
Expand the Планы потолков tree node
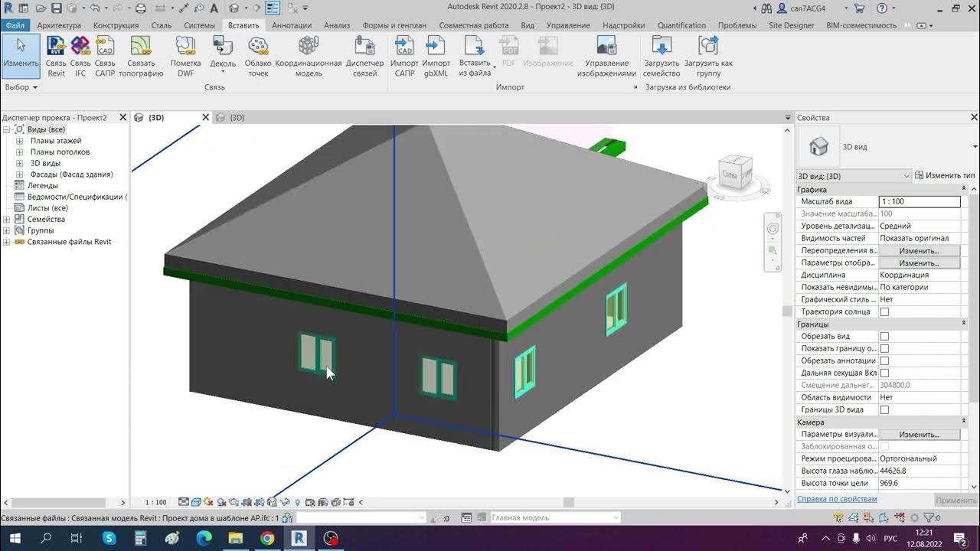click(20, 152)
